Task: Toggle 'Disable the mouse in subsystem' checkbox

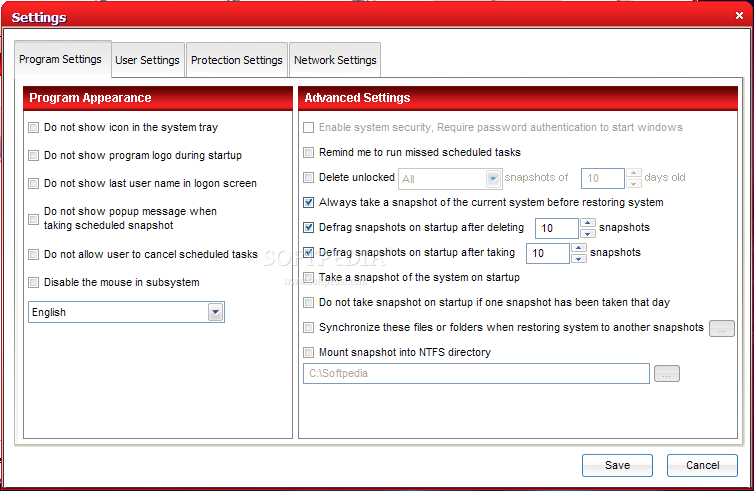Action: tap(35, 283)
